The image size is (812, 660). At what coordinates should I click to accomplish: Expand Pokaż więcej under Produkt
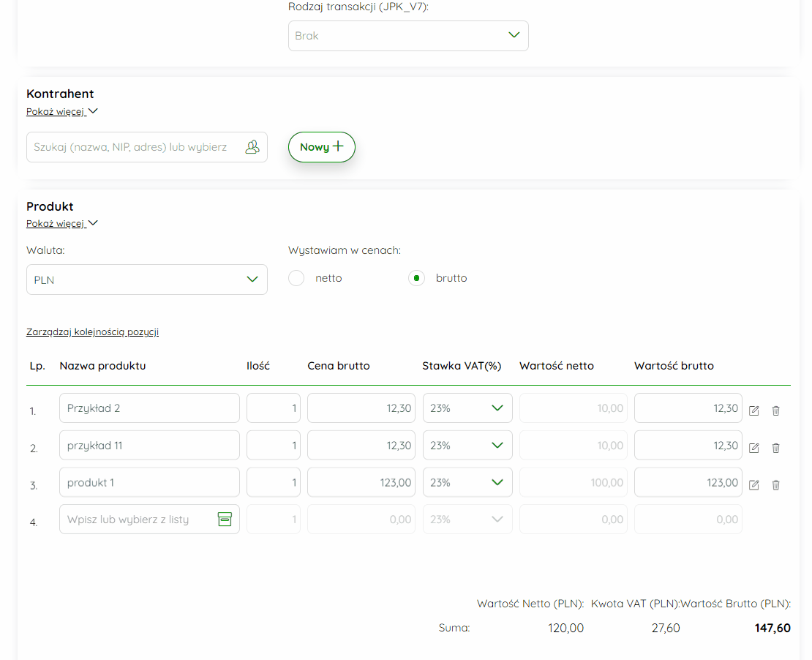click(x=61, y=223)
